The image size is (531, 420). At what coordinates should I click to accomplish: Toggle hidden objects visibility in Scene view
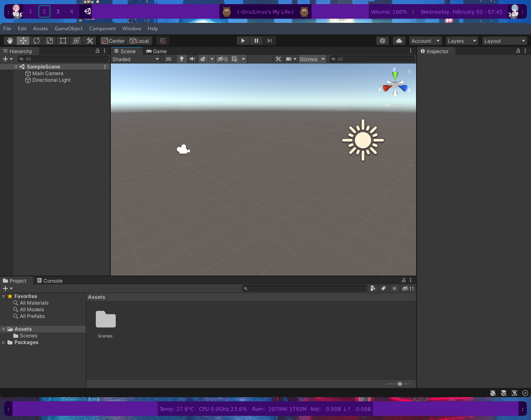pyautogui.click(x=223, y=59)
